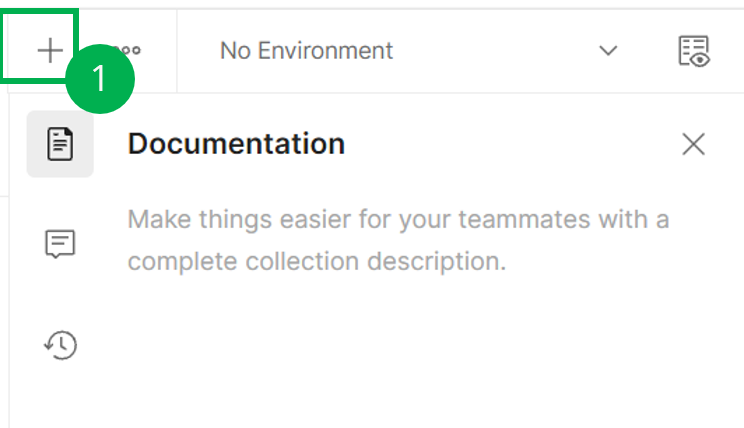The width and height of the screenshot is (744, 428).
Task: Switch the right sidebar to Changelog
Action: [x=60, y=344]
